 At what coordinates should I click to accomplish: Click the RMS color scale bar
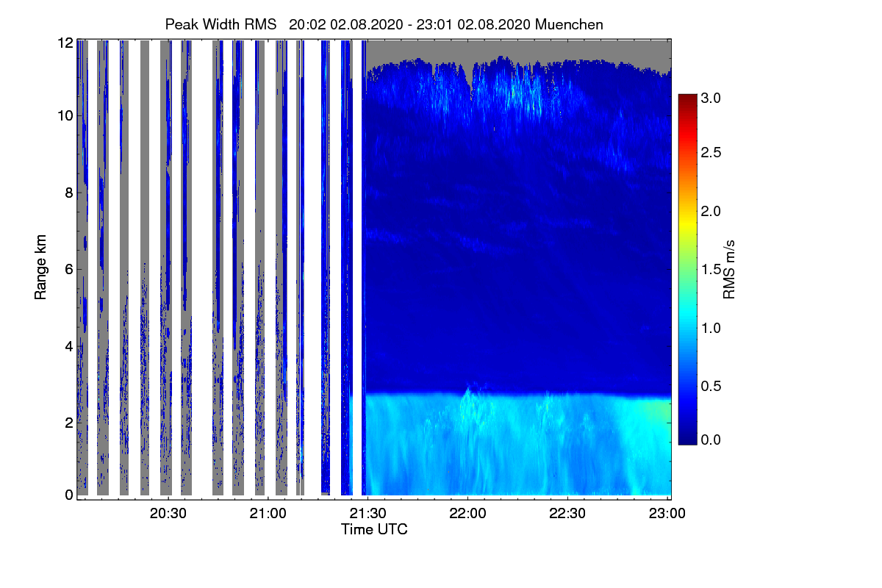tap(686, 269)
